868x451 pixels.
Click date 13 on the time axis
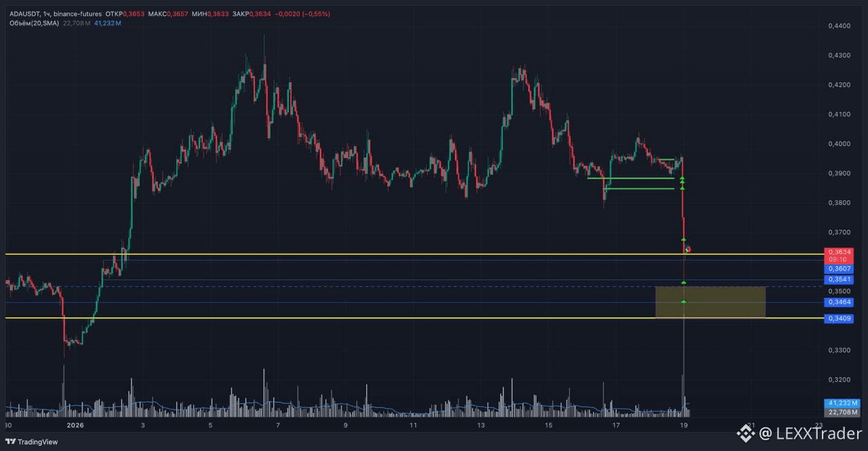pyautogui.click(x=481, y=426)
